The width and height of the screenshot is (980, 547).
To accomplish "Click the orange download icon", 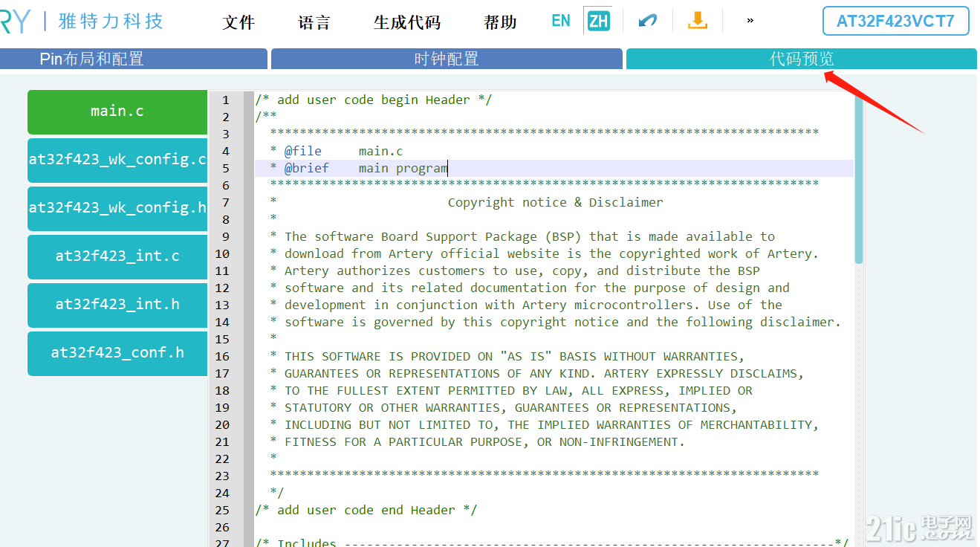I will [697, 20].
